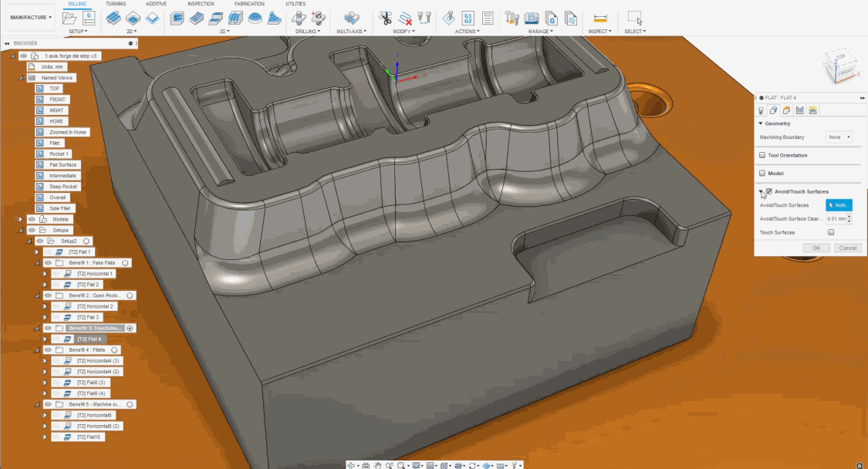Screen dimensions: 868x469
Task: Switch to the INSPECTION tab
Action: pyautogui.click(x=201, y=4)
